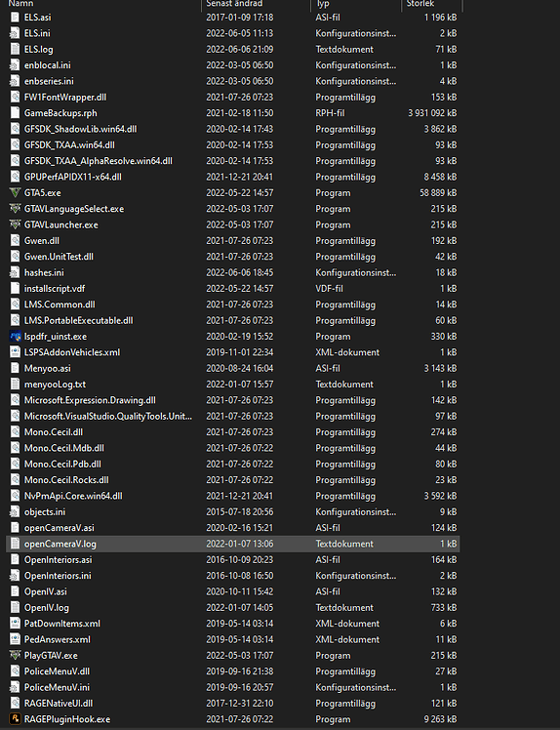This screenshot has height=730, width=560.
Task: Click the Gwen.dll file icon
Action: (x=16, y=241)
